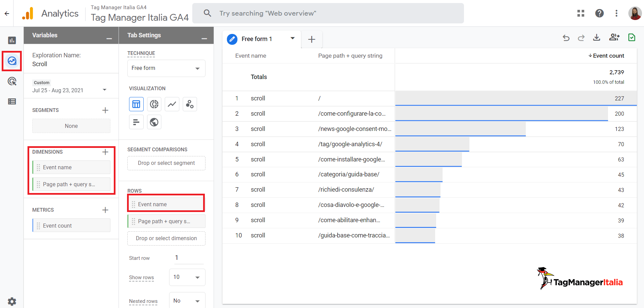
Task: Select the Scatterplot visualization
Action: 190,104
